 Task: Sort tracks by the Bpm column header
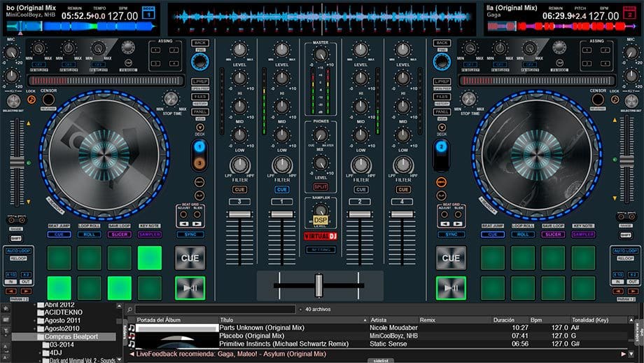(x=536, y=320)
